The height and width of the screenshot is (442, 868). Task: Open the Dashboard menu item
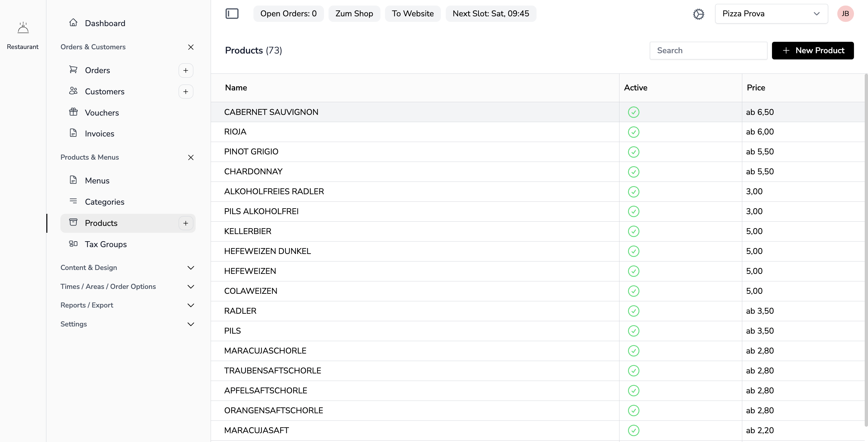(105, 23)
